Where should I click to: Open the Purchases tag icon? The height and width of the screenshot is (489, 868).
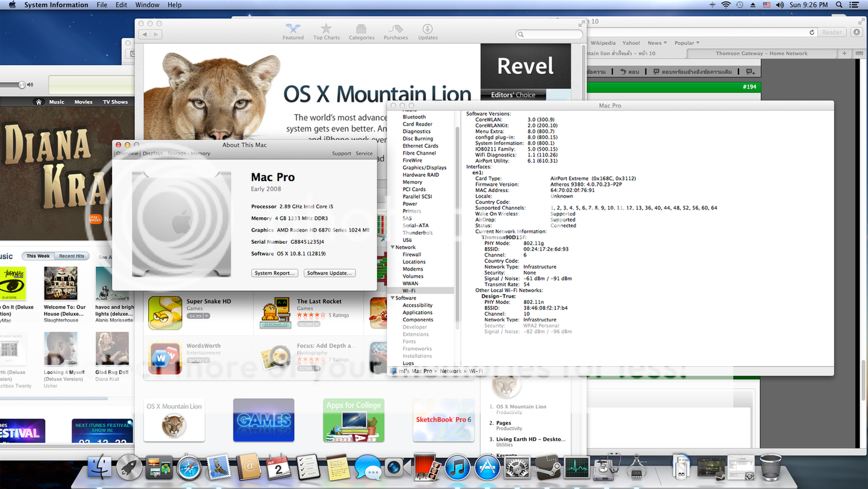[396, 32]
